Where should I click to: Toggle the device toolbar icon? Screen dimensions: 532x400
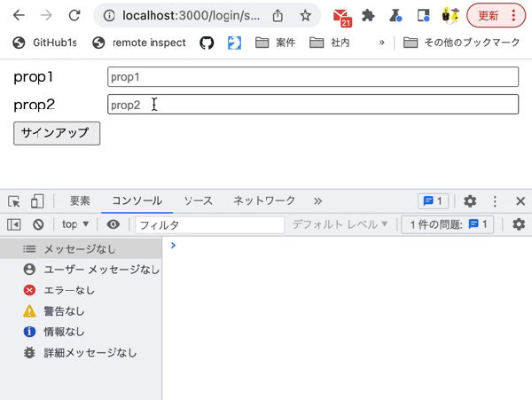click(37, 201)
